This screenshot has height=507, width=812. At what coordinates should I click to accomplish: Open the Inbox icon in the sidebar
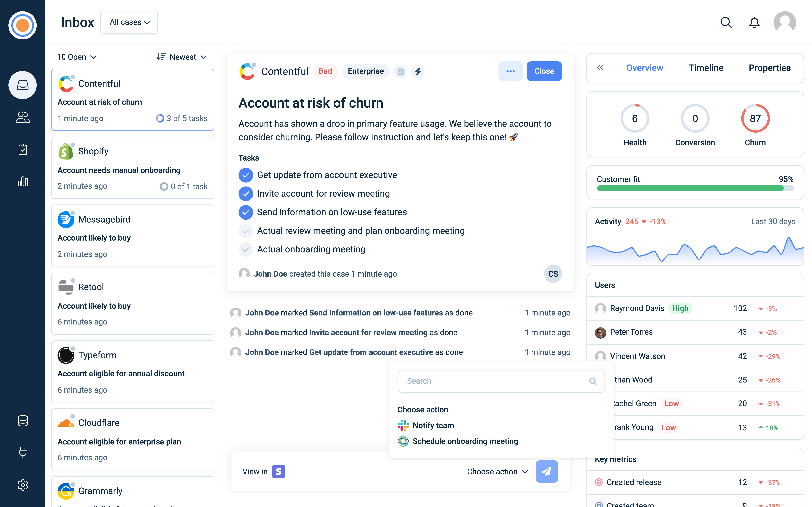tap(22, 85)
